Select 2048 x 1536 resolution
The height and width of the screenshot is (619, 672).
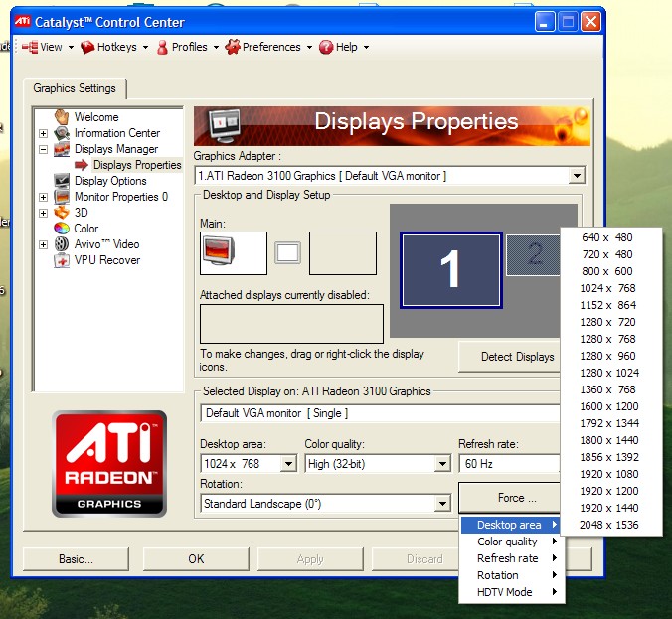[610, 525]
